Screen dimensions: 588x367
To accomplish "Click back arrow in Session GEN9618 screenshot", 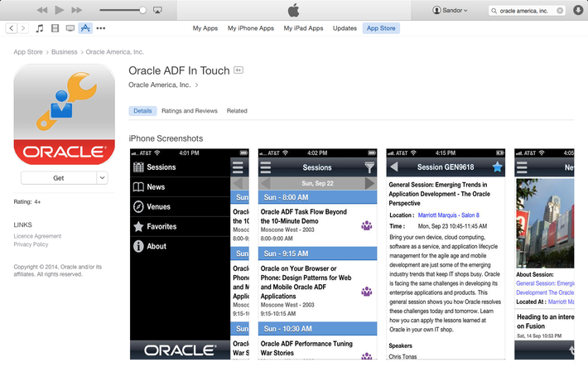I will (394, 167).
